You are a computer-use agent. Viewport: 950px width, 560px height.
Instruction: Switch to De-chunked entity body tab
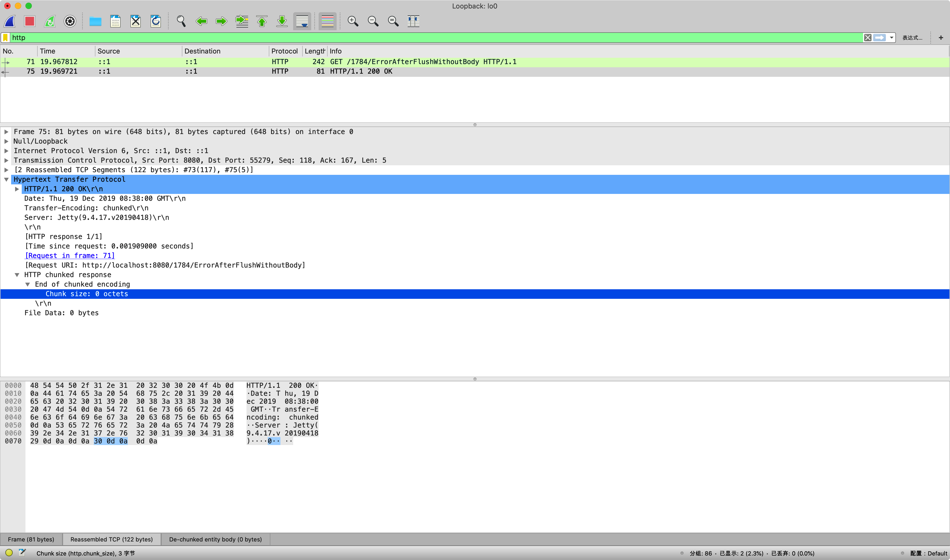[x=215, y=539]
